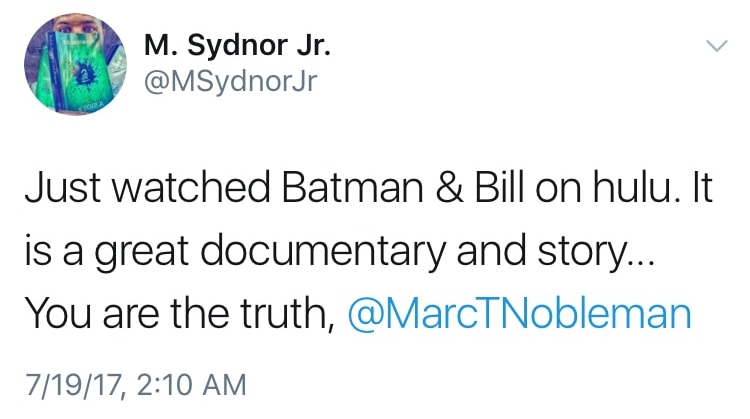The width and height of the screenshot is (750, 419).
Task: Open the @MSydnorJr handle
Action: pos(230,82)
